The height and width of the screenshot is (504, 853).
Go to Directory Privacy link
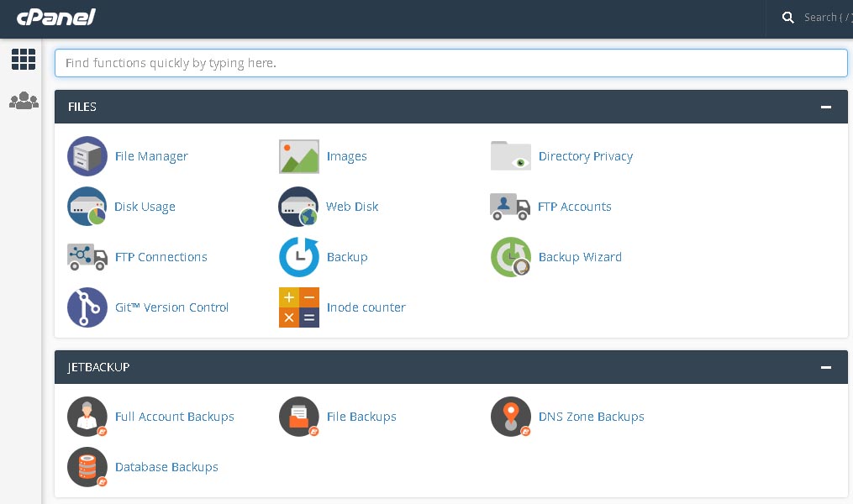point(586,156)
